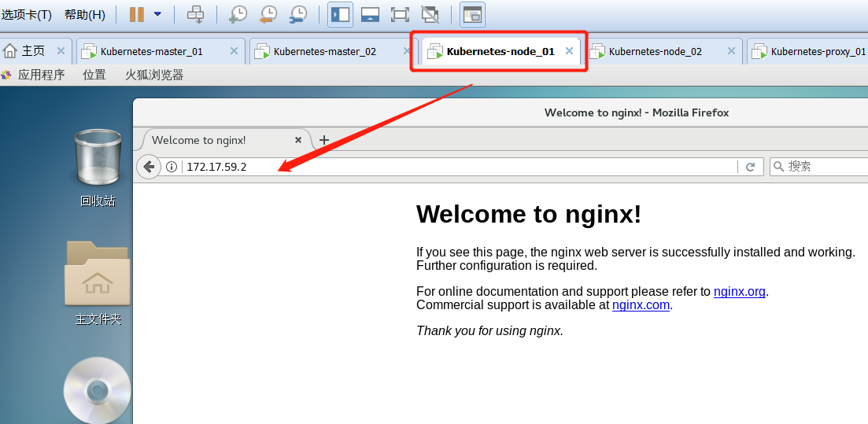Image resolution: width=868 pixels, height=424 pixels.
Task: Toggle the library sidebar view
Action: click(340, 14)
